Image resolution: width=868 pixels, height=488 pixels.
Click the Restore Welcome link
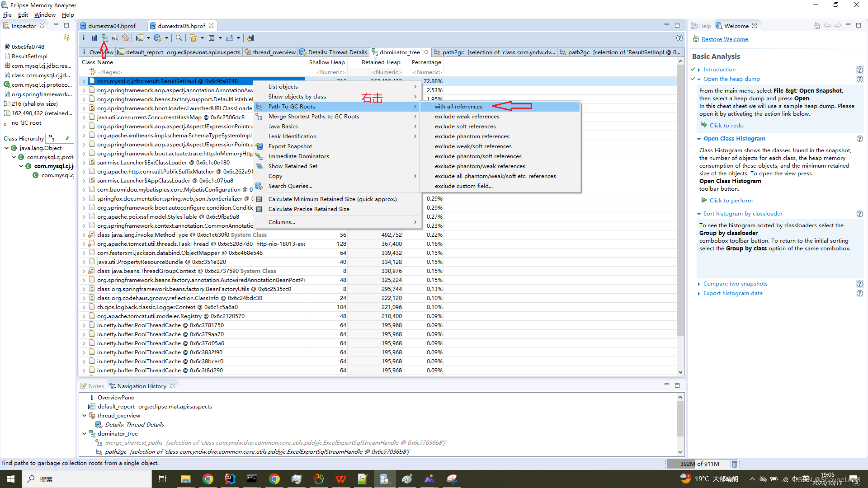pos(725,39)
